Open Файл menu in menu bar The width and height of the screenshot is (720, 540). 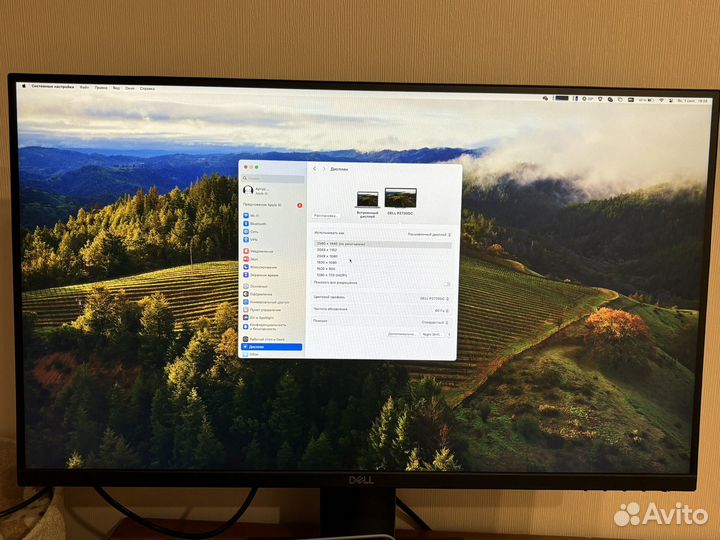point(84,87)
